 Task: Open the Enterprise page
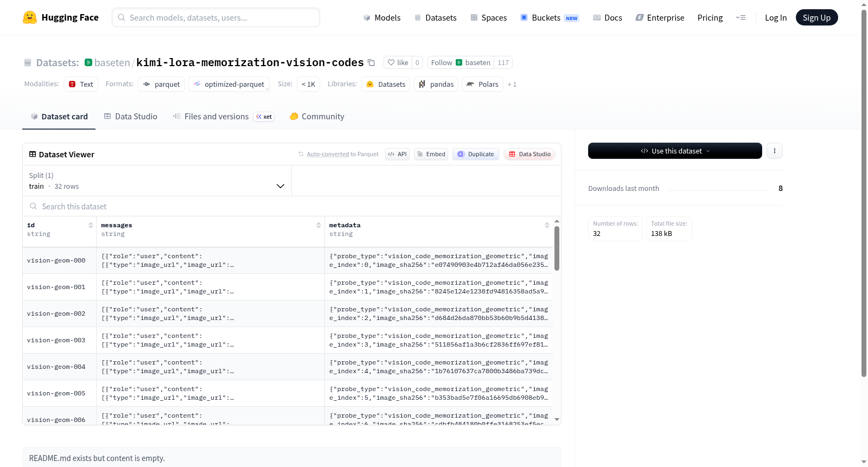660,18
